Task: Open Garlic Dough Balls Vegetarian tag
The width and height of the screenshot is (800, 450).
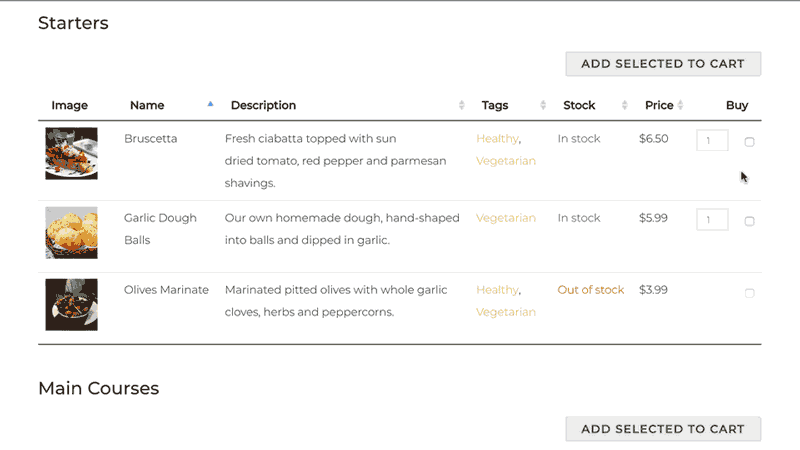Action: tap(506, 218)
